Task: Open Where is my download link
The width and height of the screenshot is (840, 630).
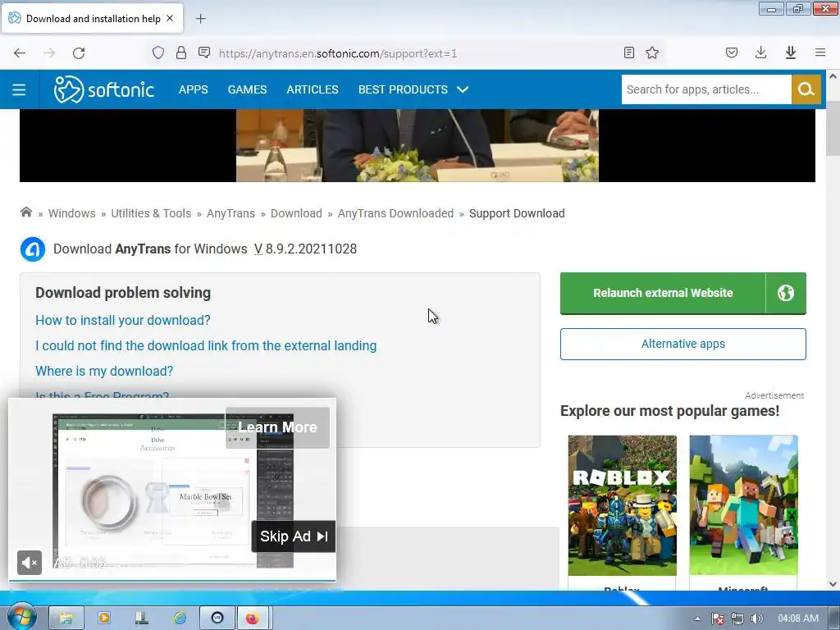Action: click(x=104, y=371)
